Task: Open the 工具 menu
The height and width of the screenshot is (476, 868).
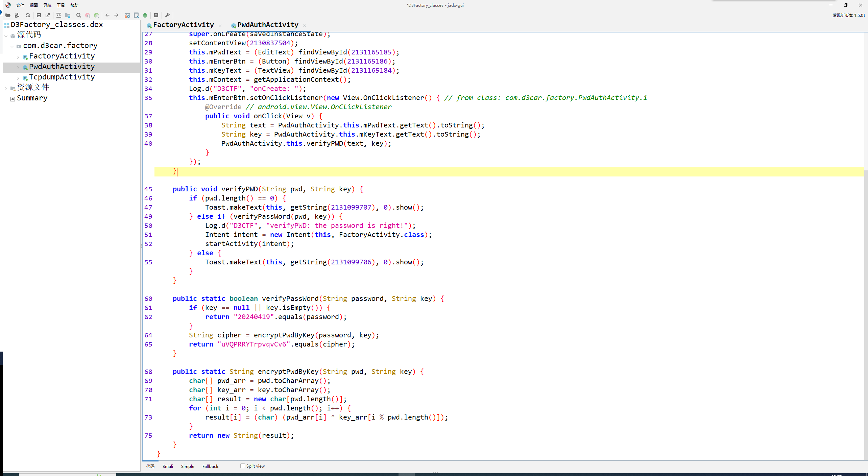Action: click(x=61, y=5)
